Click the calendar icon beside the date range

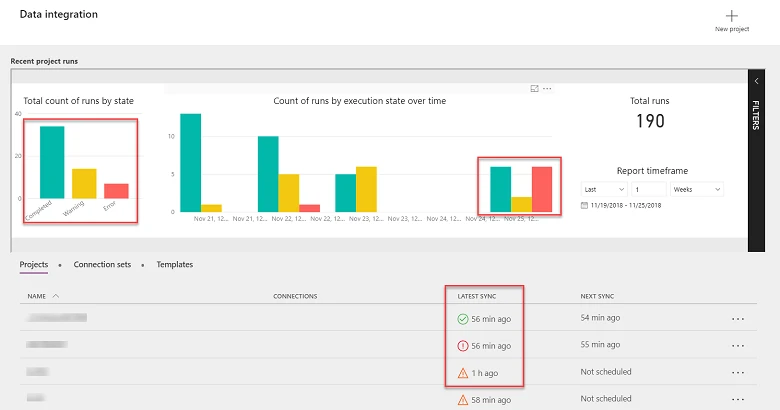pyautogui.click(x=585, y=205)
